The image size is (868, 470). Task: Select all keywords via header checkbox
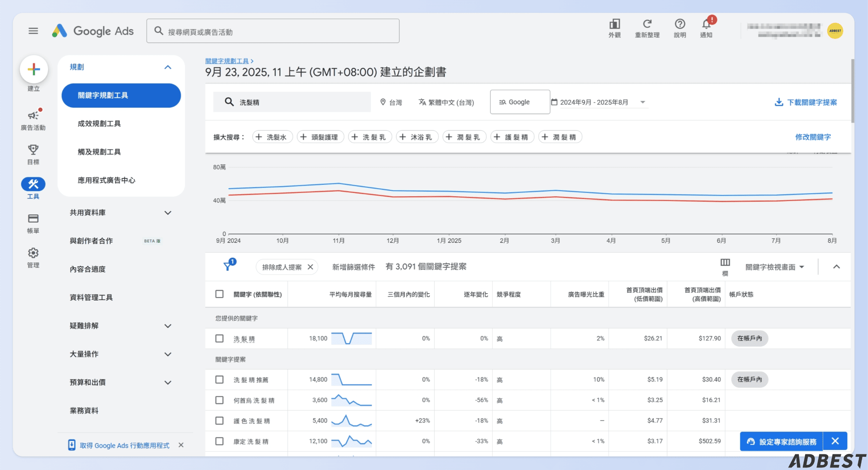(220, 294)
